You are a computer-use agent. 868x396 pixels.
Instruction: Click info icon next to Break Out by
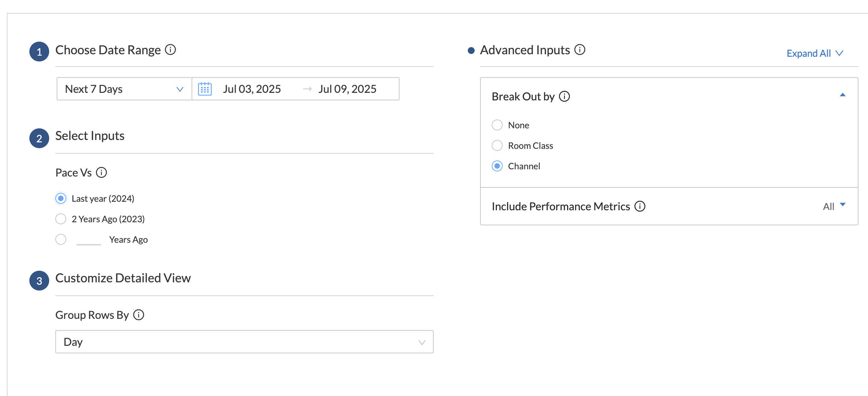[x=564, y=97]
